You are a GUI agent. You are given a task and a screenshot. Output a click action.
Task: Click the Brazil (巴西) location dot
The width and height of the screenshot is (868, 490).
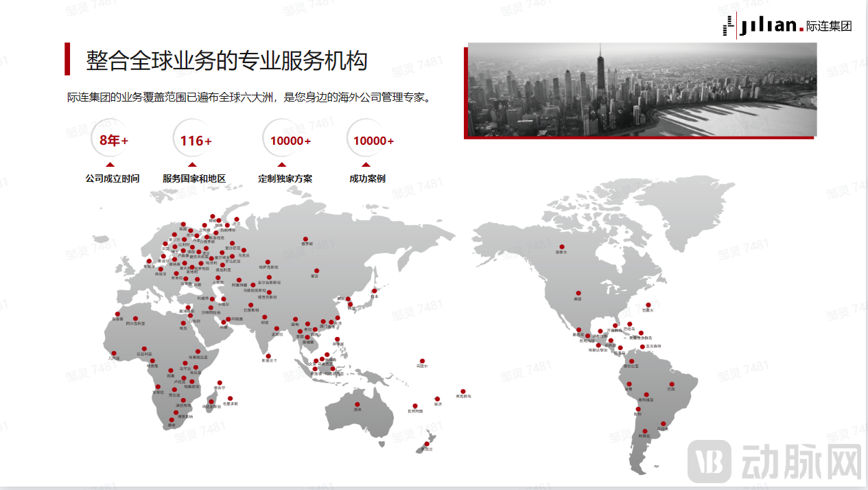pyautogui.click(x=671, y=384)
